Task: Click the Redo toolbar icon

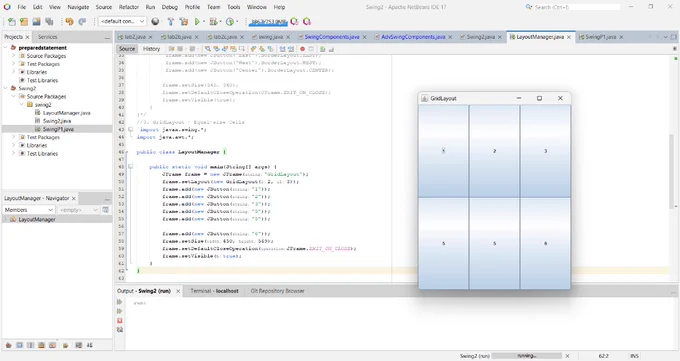Action: tap(82, 21)
